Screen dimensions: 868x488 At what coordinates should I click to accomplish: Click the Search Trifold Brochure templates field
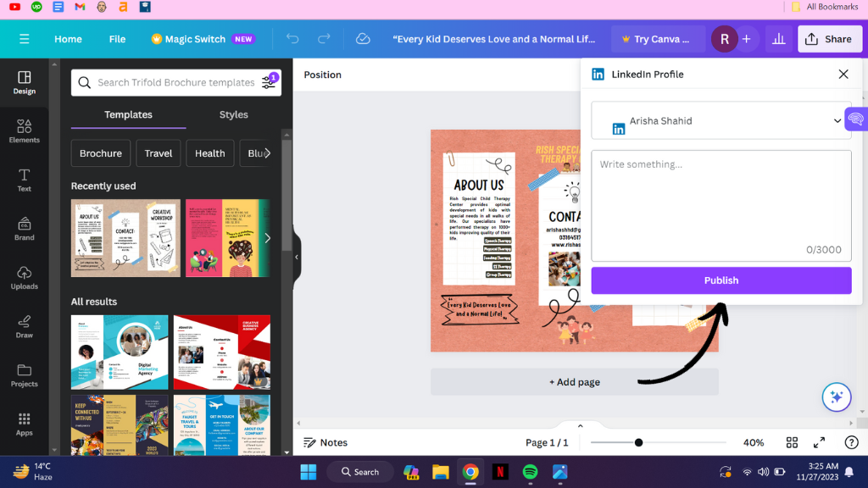tap(176, 82)
